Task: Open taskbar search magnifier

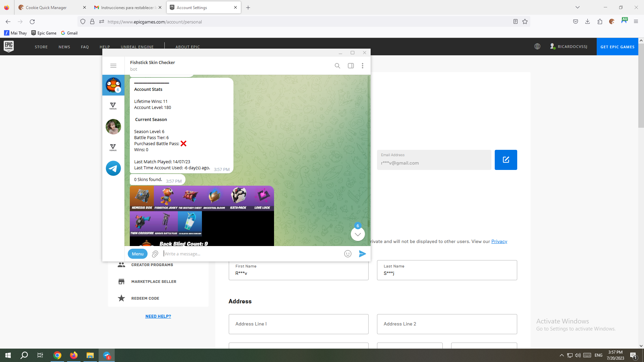Action: tap(24, 355)
